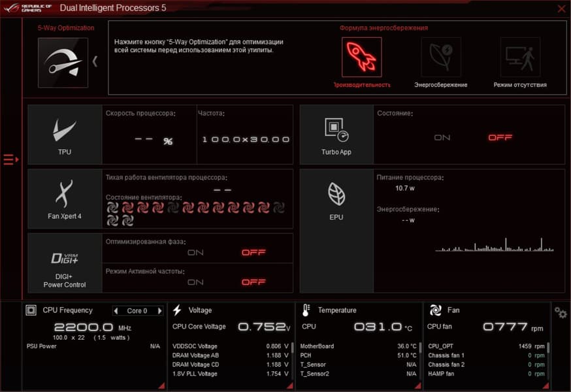Click the 2200.0 MHz frequency readout
Screen dimensions: 571x392
(93, 327)
